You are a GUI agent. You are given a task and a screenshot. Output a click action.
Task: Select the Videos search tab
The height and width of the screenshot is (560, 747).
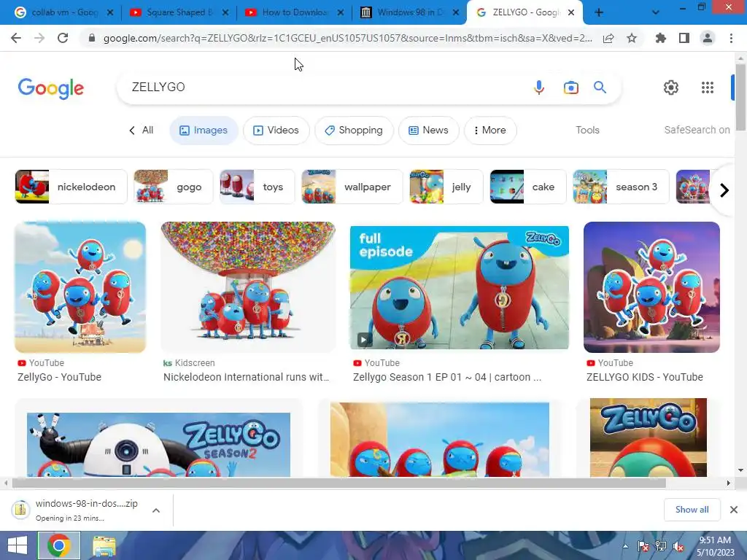point(276,130)
